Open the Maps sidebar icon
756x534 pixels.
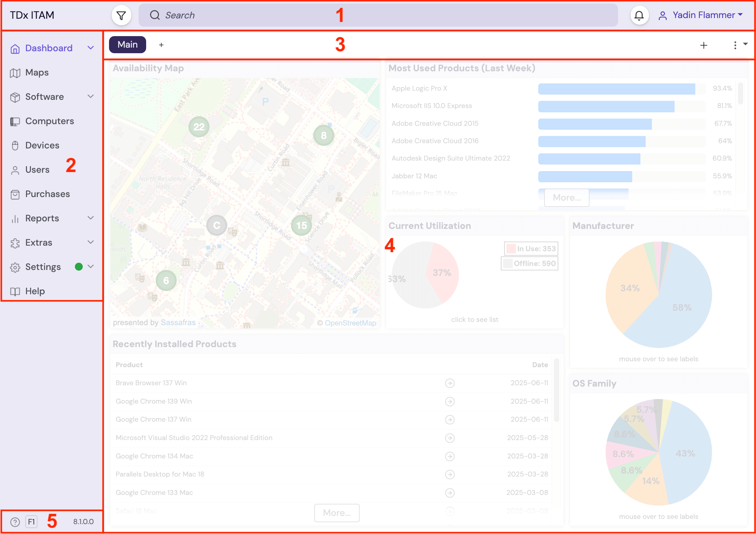point(15,73)
